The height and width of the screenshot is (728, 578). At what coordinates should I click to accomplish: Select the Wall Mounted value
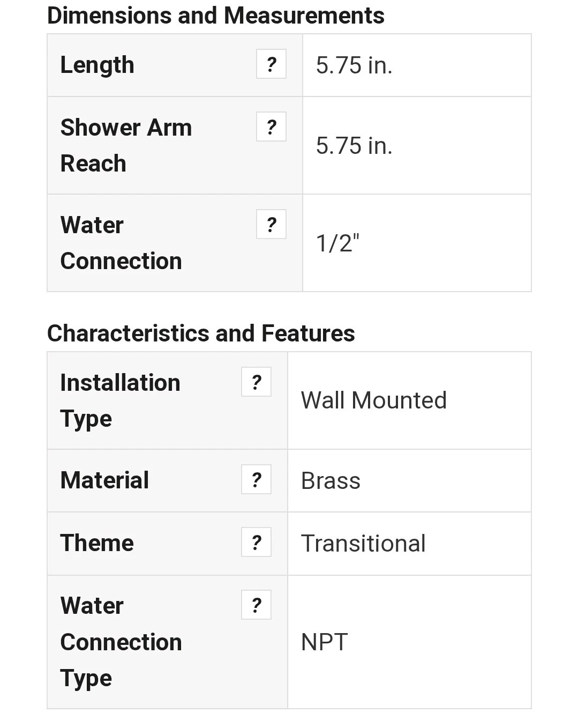[x=373, y=400]
